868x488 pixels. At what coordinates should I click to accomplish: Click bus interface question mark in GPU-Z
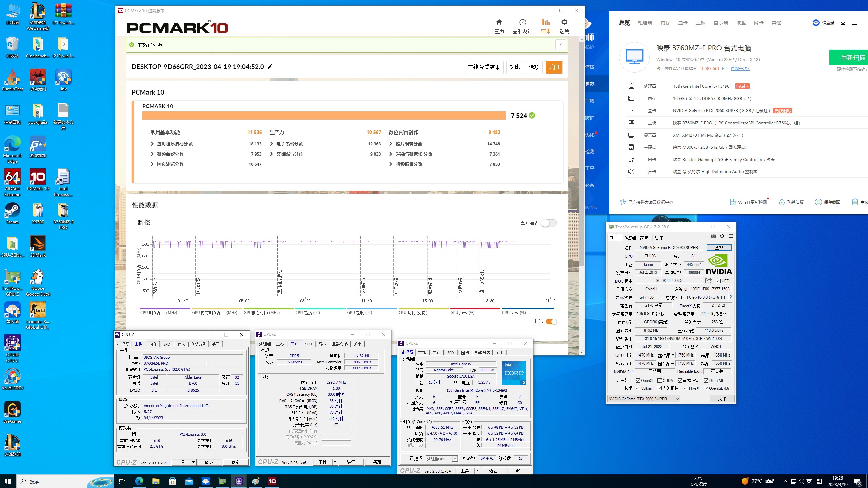point(730,297)
